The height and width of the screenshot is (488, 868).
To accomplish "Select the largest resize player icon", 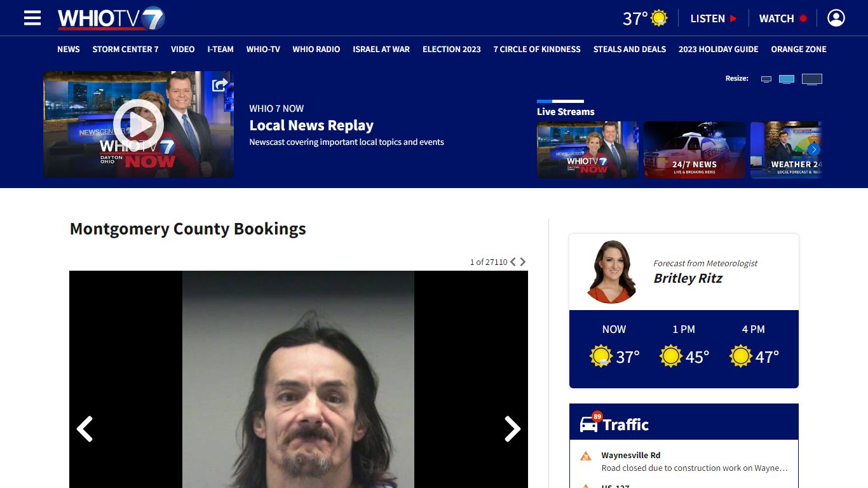I will (812, 79).
